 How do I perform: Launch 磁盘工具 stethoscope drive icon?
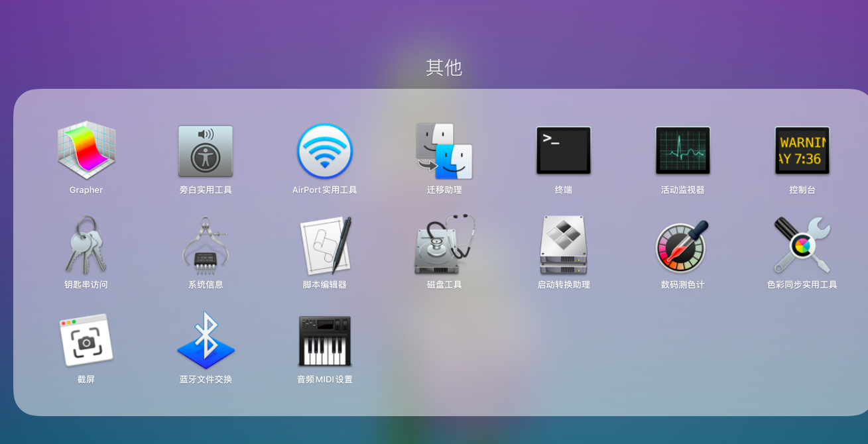point(444,245)
